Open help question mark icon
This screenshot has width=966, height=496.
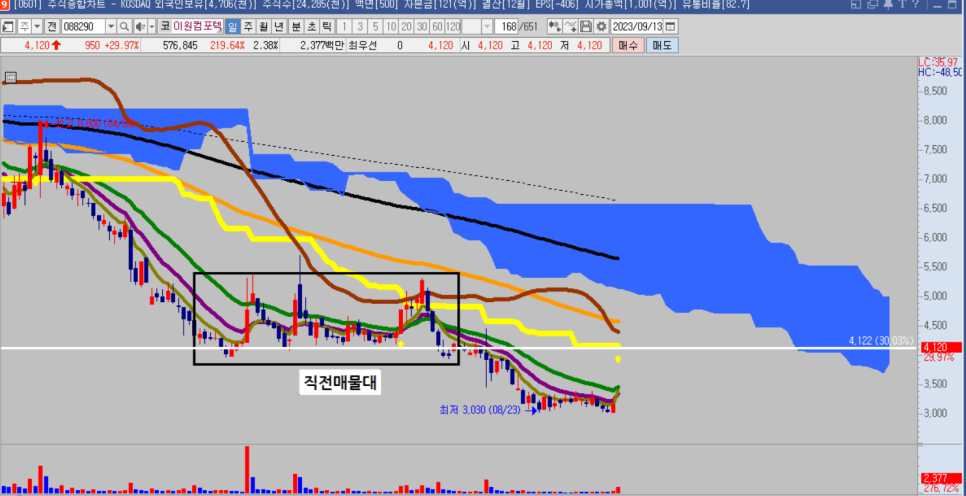914,5
